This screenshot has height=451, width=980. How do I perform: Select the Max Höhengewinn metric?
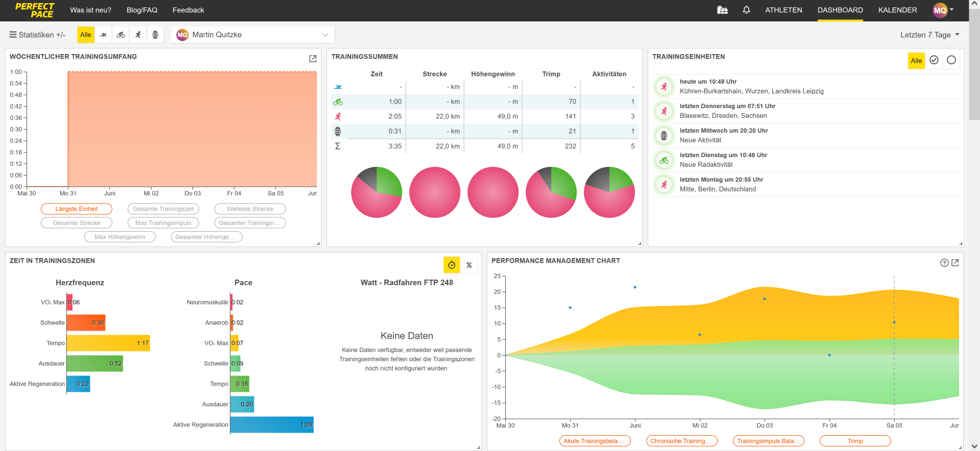tap(120, 237)
